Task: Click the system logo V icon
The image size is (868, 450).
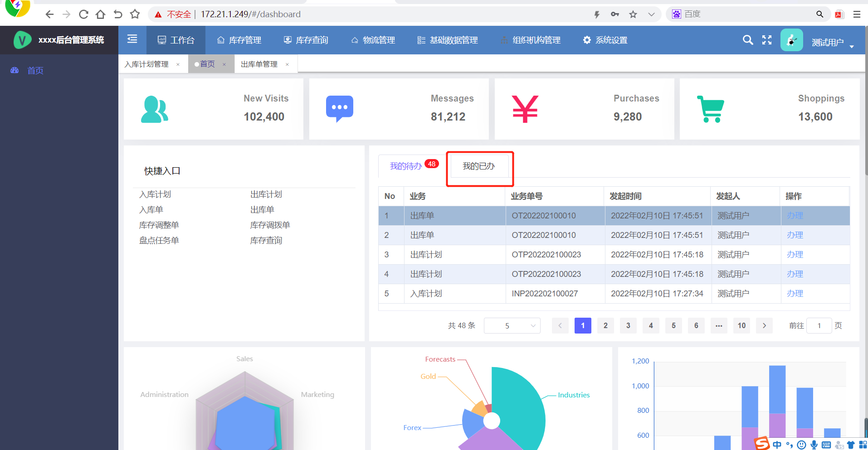Action: (x=22, y=40)
